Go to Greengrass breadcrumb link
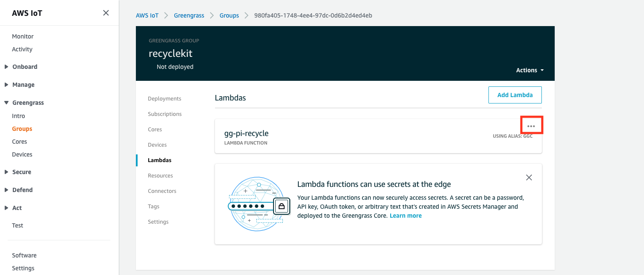 click(189, 15)
